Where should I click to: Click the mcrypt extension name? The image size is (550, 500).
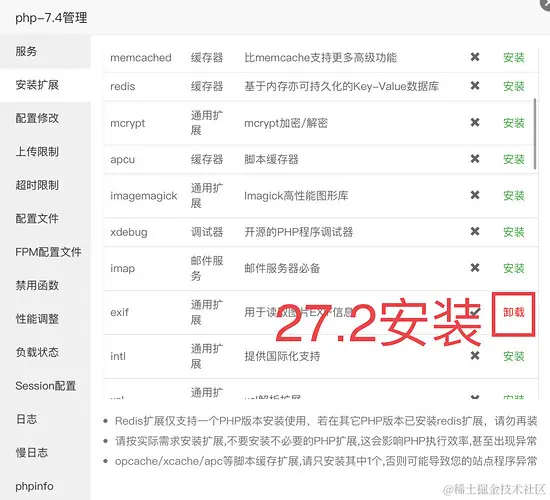(x=127, y=124)
